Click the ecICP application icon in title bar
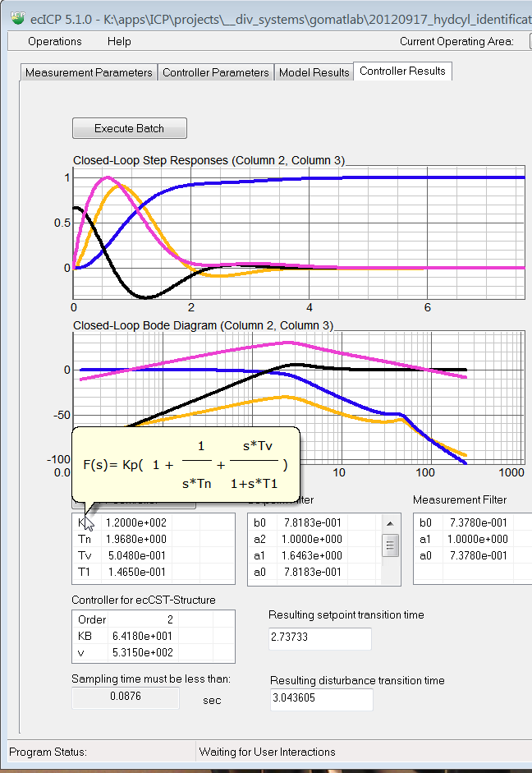The width and height of the screenshot is (532, 773). tap(11, 13)
